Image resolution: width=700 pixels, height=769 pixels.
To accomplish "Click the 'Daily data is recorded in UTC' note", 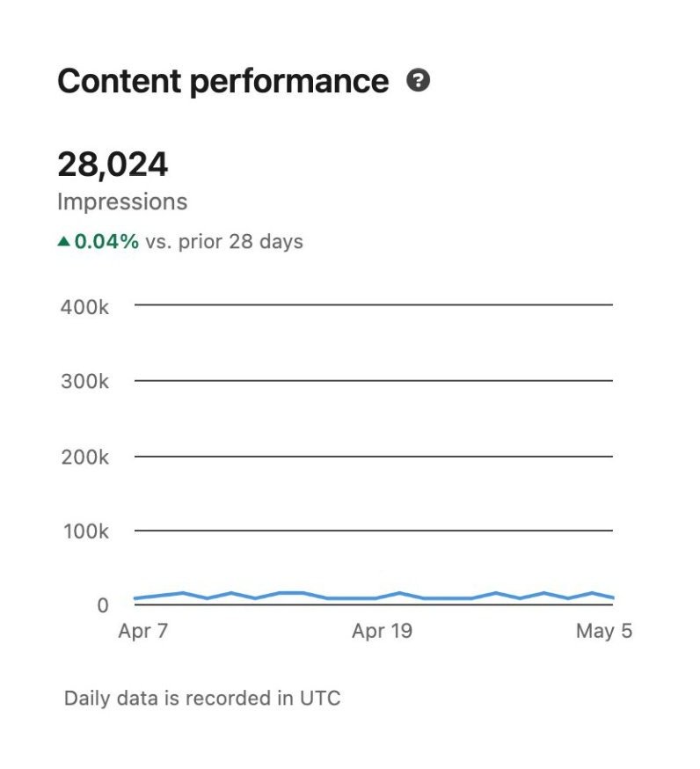I will (202, 699).
